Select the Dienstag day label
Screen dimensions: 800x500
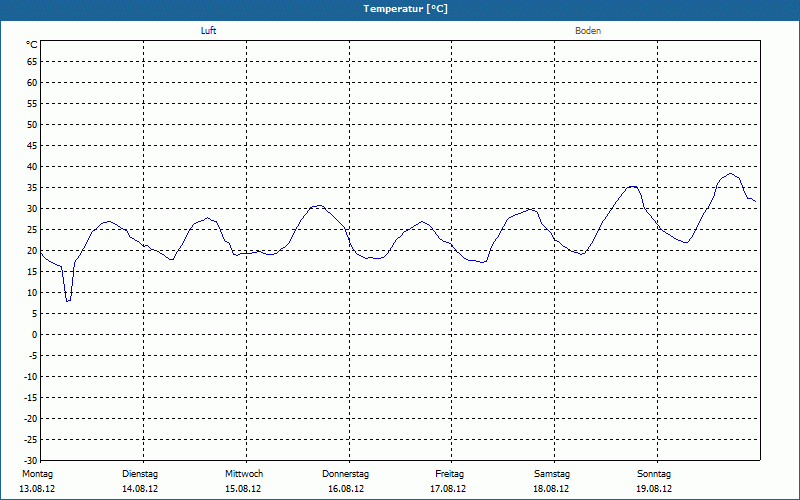(x=140, y=474)
